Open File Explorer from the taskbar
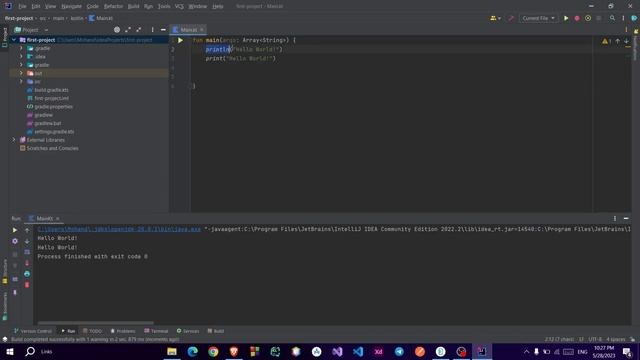The height and width of the screenshot is (360, 640). coord(172,351)
